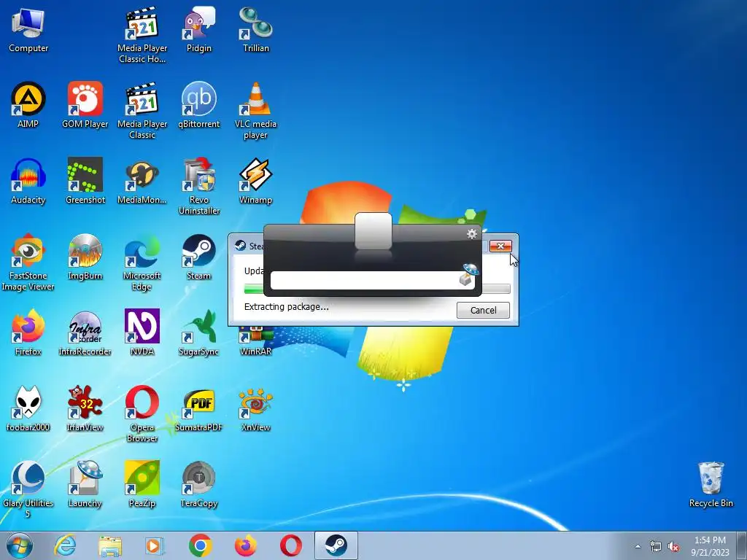Launch Firefox from the taskbar
Image resolution: width=747 pixels, height=560 pixels.
245,545
